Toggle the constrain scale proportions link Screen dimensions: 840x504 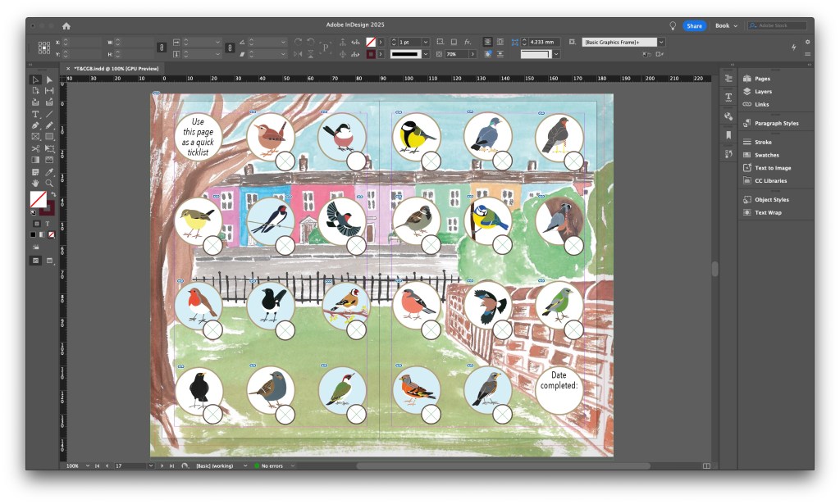230,48
